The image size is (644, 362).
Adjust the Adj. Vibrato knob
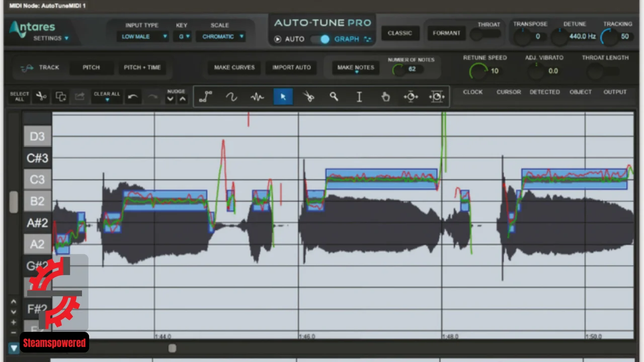(x=537, y=71)
